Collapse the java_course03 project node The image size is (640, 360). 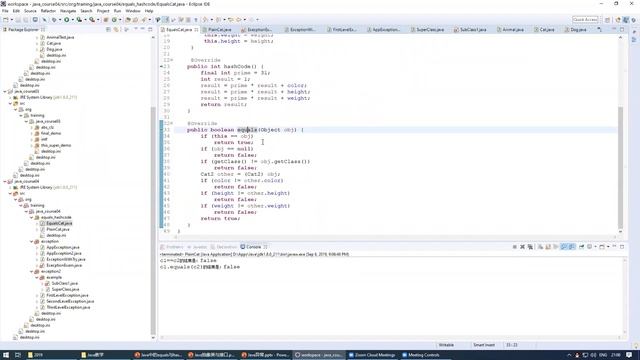(5, 91)
